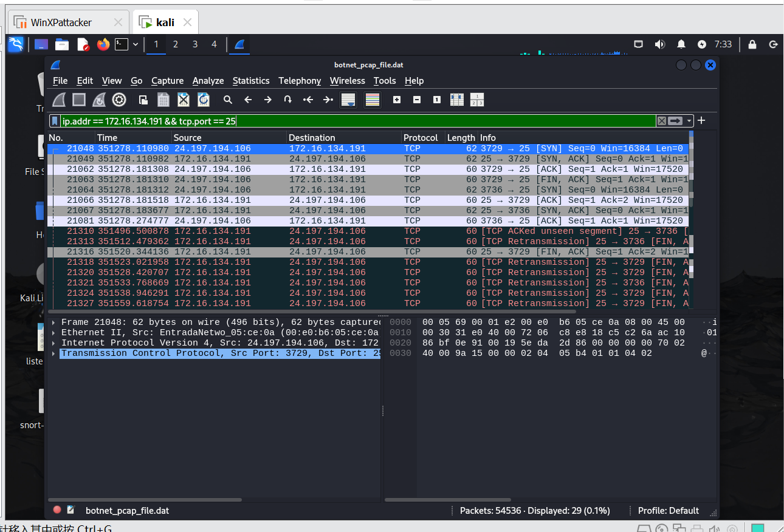Apply the display filter arrow button
Screen dimensions: 784x532
click(675, 121)
